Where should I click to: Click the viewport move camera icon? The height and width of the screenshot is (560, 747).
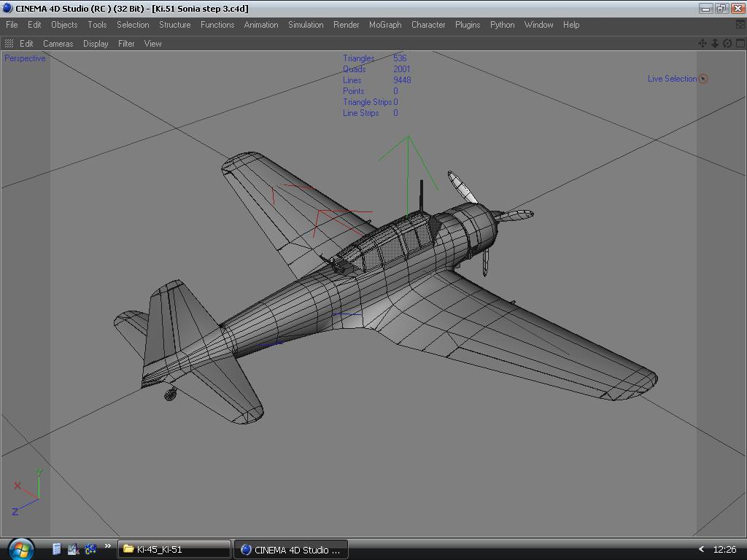[703, 44]
